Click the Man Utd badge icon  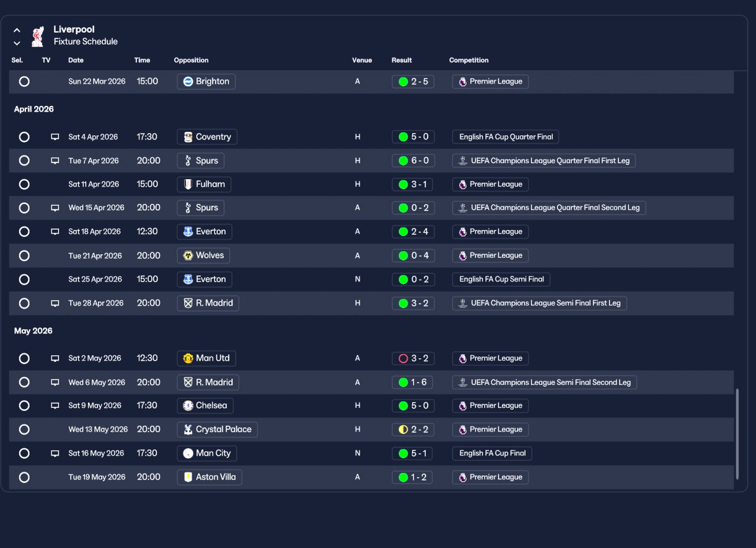(x=188, y=358)
